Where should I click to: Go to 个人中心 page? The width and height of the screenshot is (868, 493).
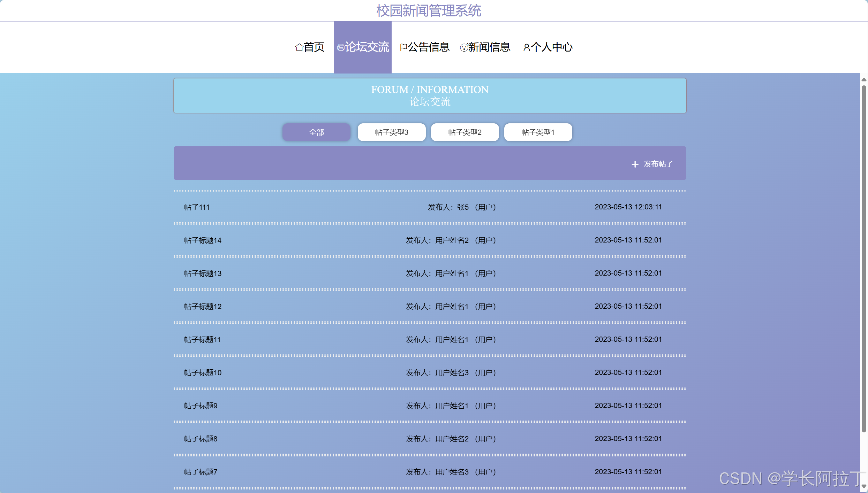click(551, 47)
